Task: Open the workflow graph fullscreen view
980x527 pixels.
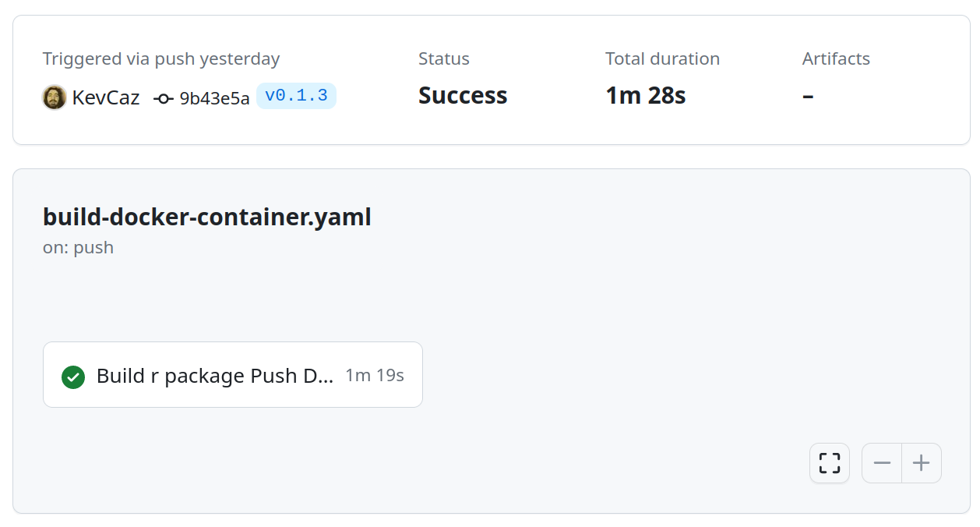Action: click(829, 462)
